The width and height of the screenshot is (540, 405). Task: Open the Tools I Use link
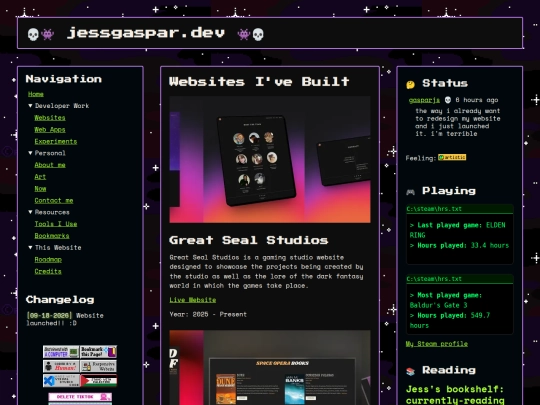click(x=55, y=224)
